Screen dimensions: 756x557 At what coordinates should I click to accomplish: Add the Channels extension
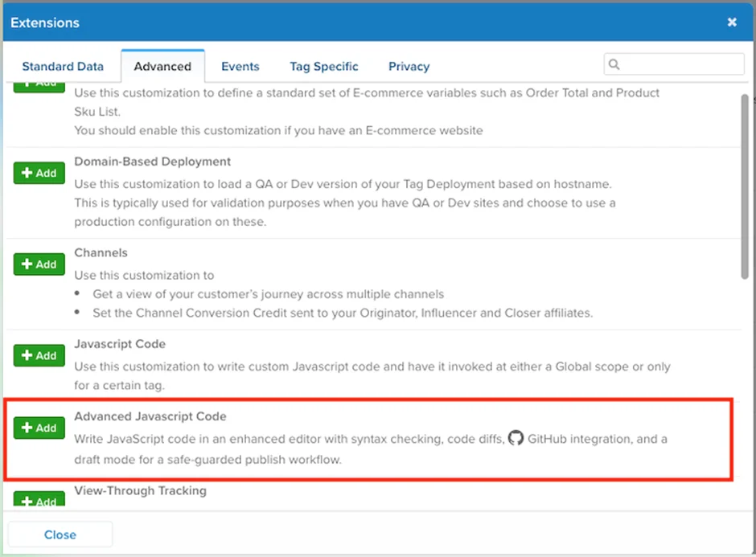[39, 264]
